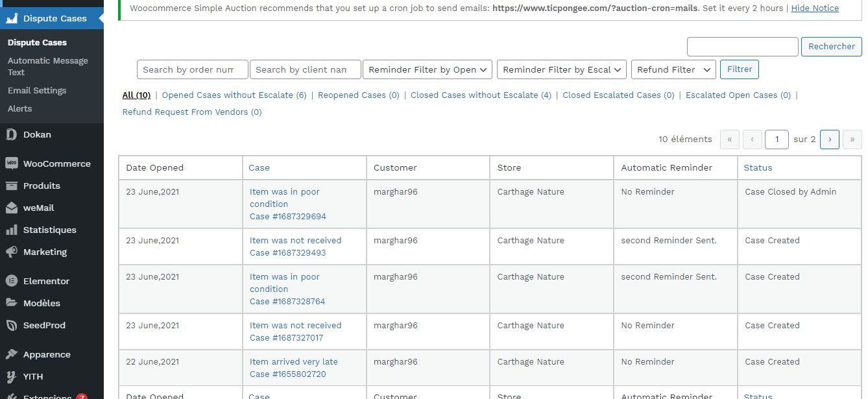This screenshot has width=868, height=399.
Task: Open Case #1655802720 arrived very late
Action: click(x=294, y=367)
